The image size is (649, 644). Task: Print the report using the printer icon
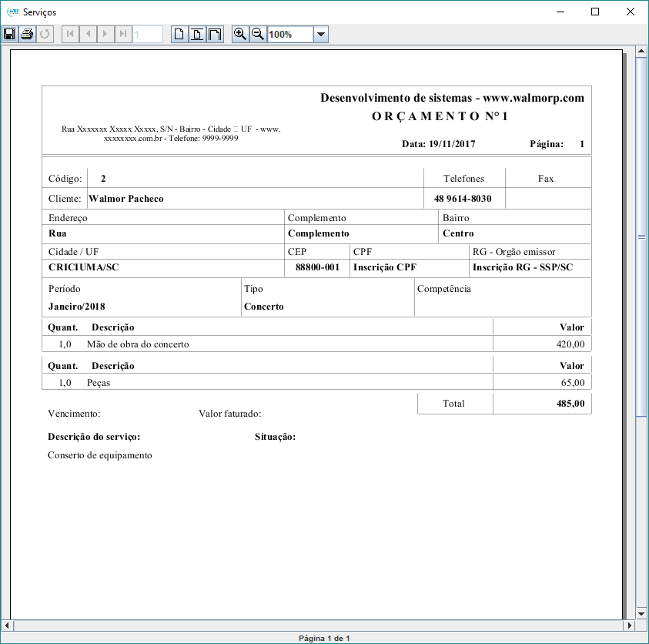28,34
